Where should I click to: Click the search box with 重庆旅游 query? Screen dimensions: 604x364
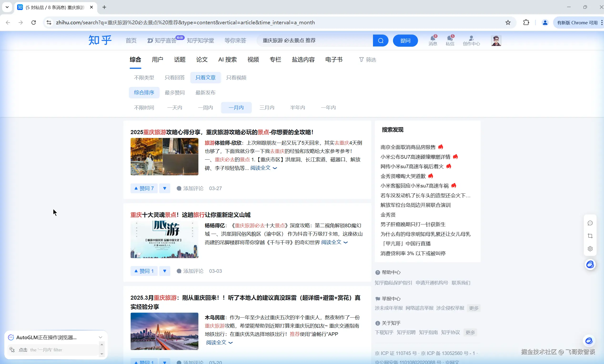(315, 40)
